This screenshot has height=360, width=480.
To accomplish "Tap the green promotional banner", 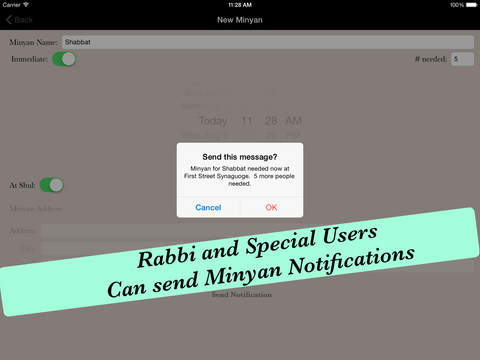I will (240, 262).
